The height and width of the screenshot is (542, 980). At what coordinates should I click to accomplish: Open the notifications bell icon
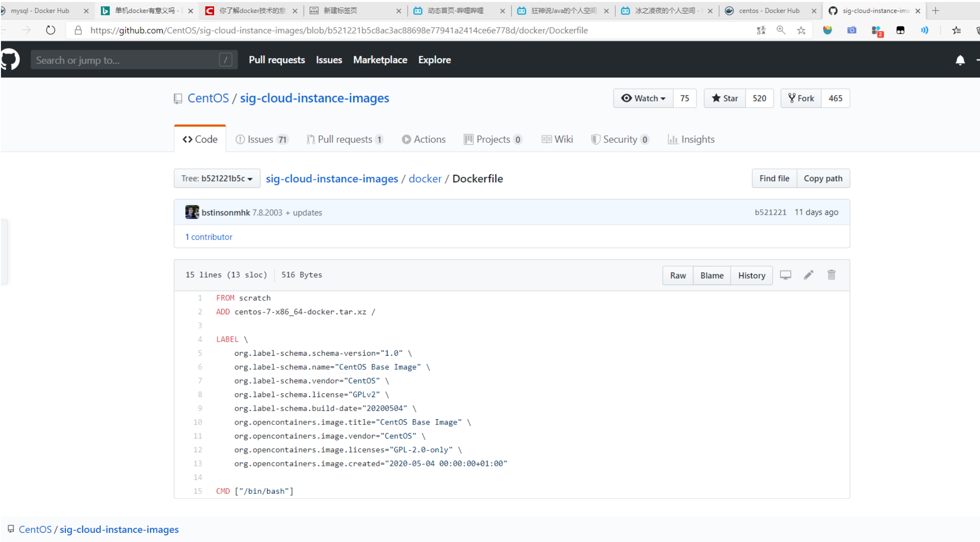[960, 60]
